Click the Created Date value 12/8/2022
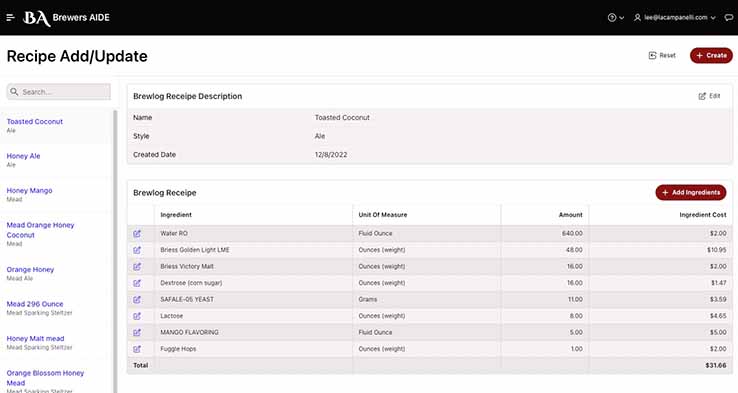Viewport: 738px width, 393px height. (331, 154)
